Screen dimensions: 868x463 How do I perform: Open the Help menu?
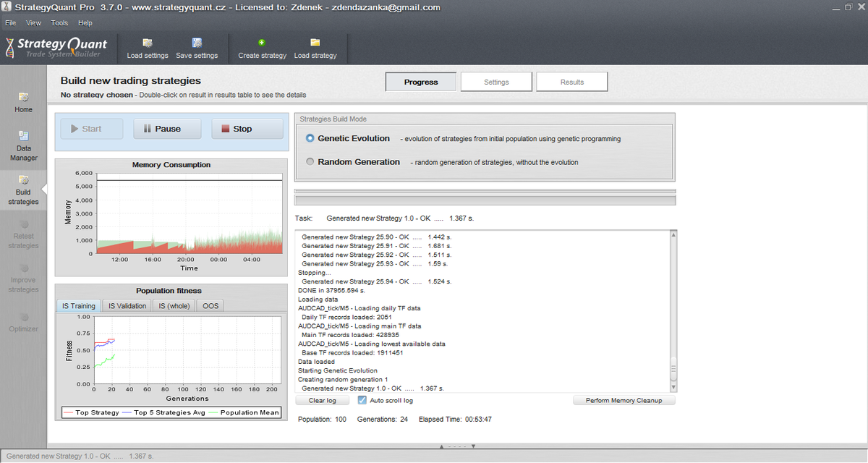tap(85, 23)
